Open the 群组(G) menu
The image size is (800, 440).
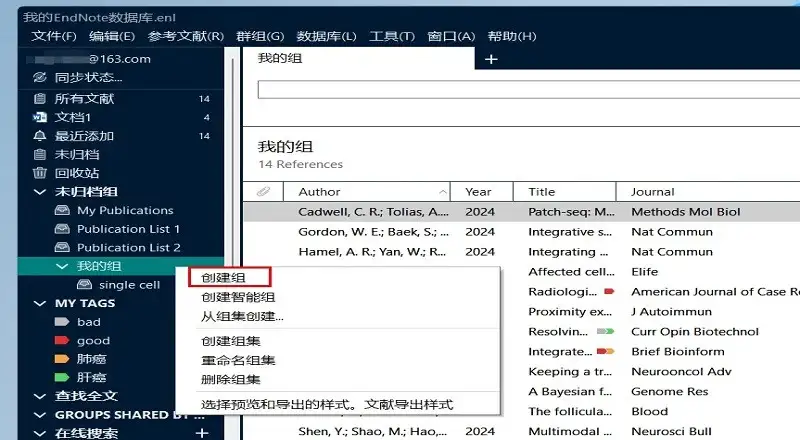click(260, 36)
